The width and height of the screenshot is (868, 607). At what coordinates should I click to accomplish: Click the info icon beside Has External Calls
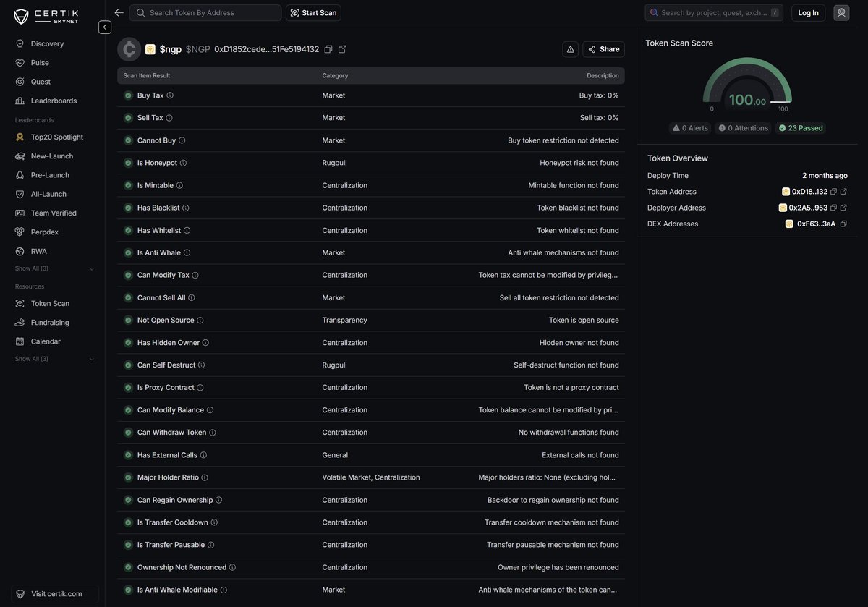click(x=203, y=455)
